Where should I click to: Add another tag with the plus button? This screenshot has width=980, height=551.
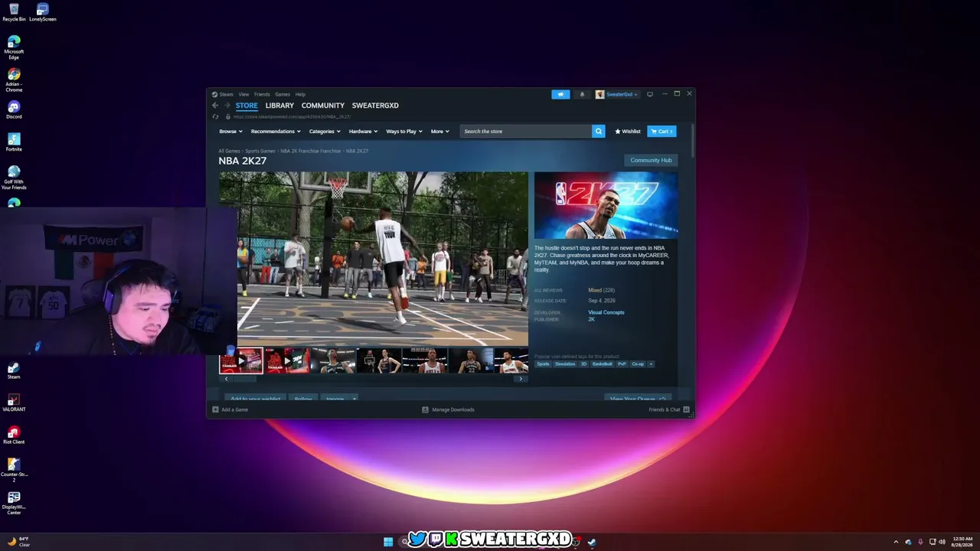point(651,364)
